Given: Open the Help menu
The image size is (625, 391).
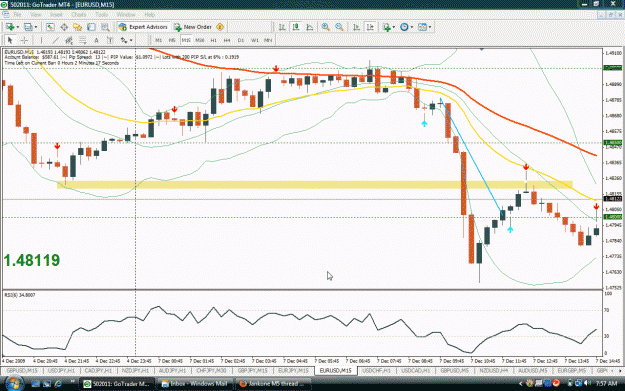Looking at the screenshot, I should [149, 14].
